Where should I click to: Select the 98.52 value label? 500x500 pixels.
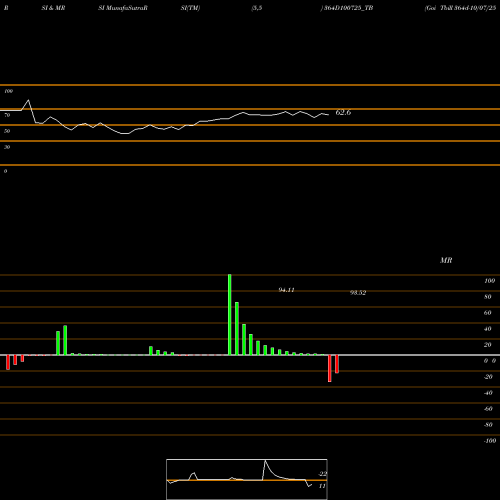(358, 293)
